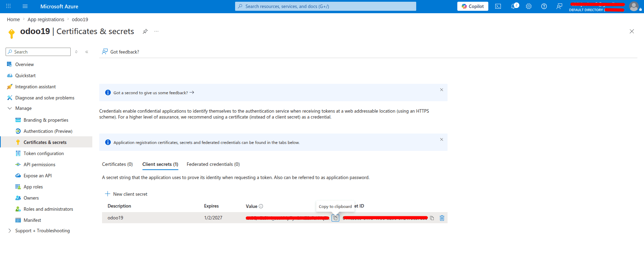This screenshot has height=258, width=644.
Task: Pin the odoo19 blade
Action: coord(145,31)
